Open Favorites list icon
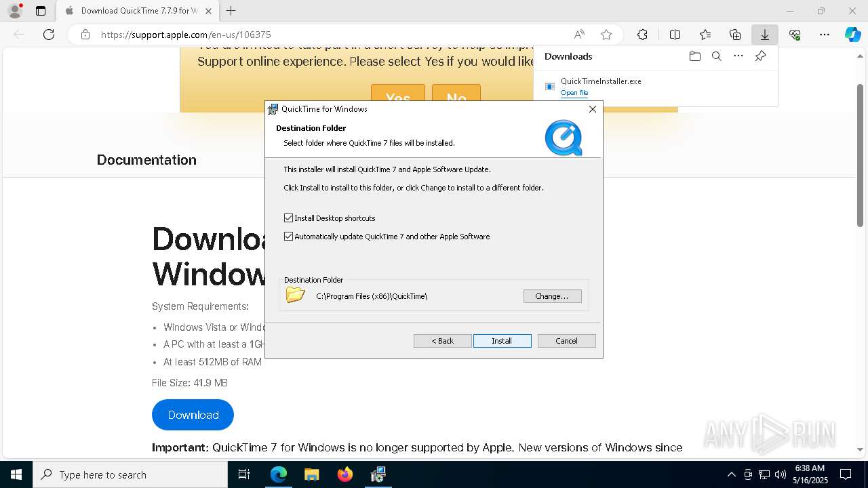This screenshot has height=488, width=868. point(705,35)
